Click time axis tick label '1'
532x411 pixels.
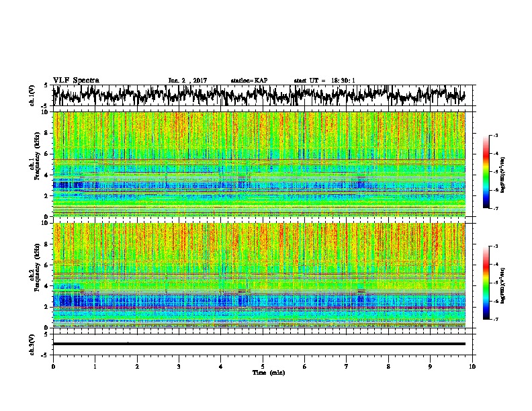click(95, 366)
